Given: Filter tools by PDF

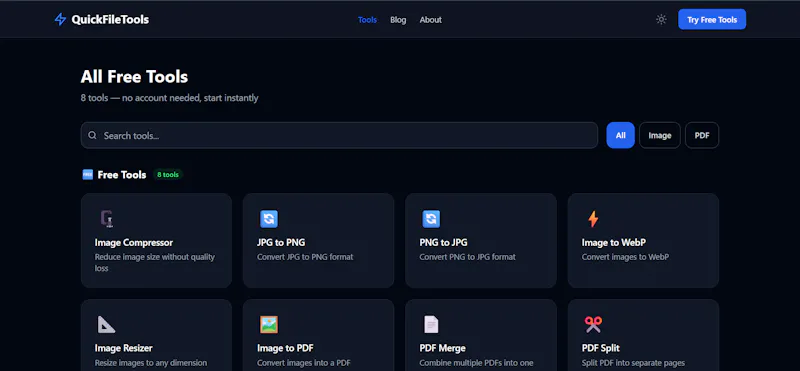Looking at the screenshot, I should pos(702,135).
